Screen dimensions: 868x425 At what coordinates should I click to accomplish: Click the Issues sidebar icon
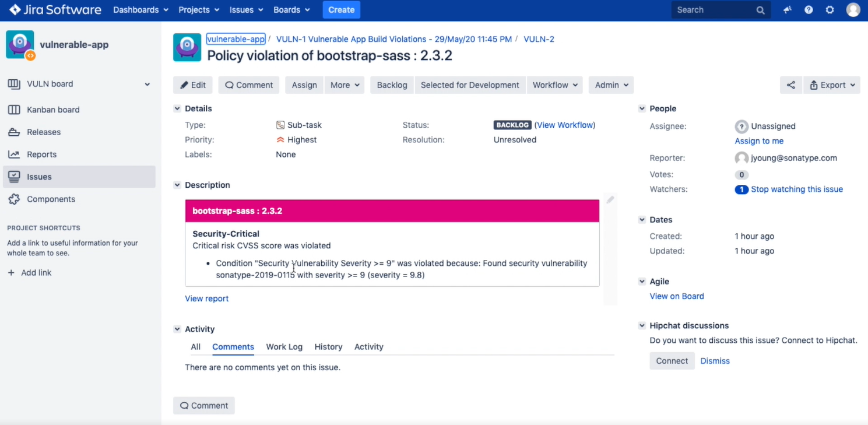14,177
